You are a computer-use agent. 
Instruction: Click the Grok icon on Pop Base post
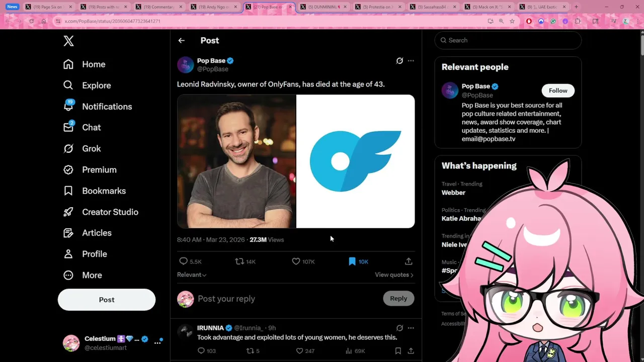(399, 61)
